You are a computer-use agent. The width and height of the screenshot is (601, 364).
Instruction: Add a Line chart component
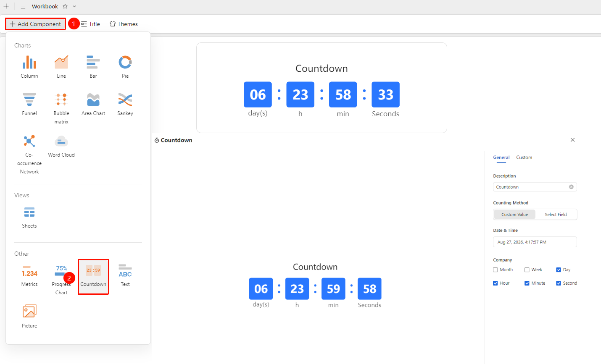coord(61,67)
